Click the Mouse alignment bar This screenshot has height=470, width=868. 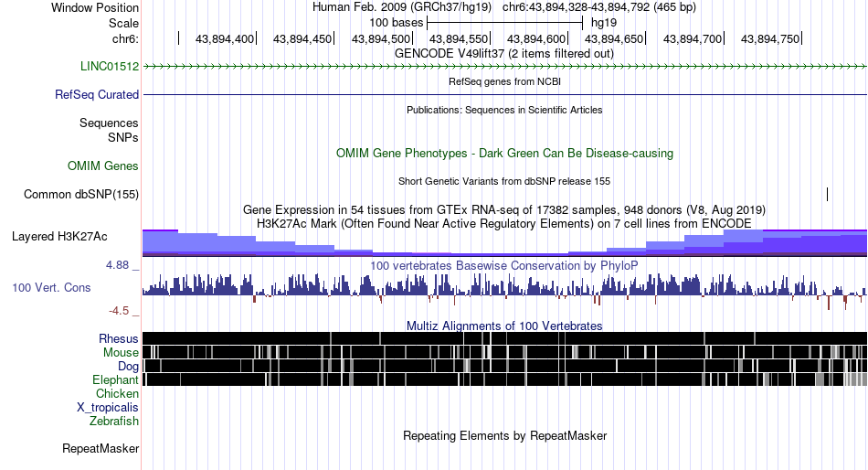[x=505, y=352]
